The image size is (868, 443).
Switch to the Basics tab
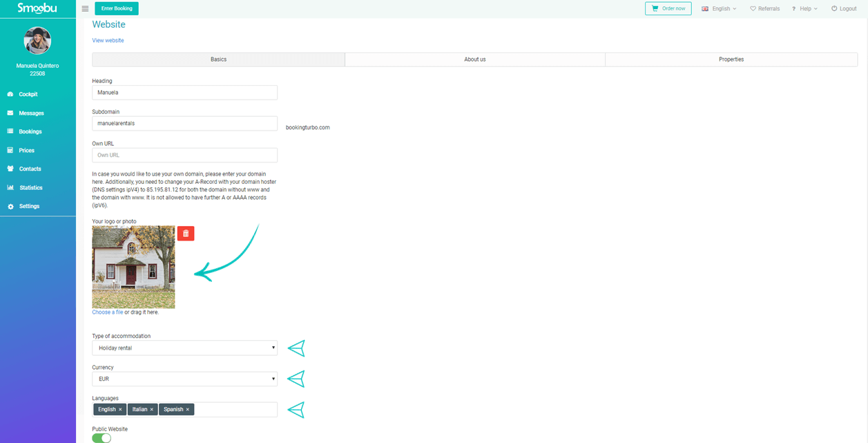click(218, 59)
